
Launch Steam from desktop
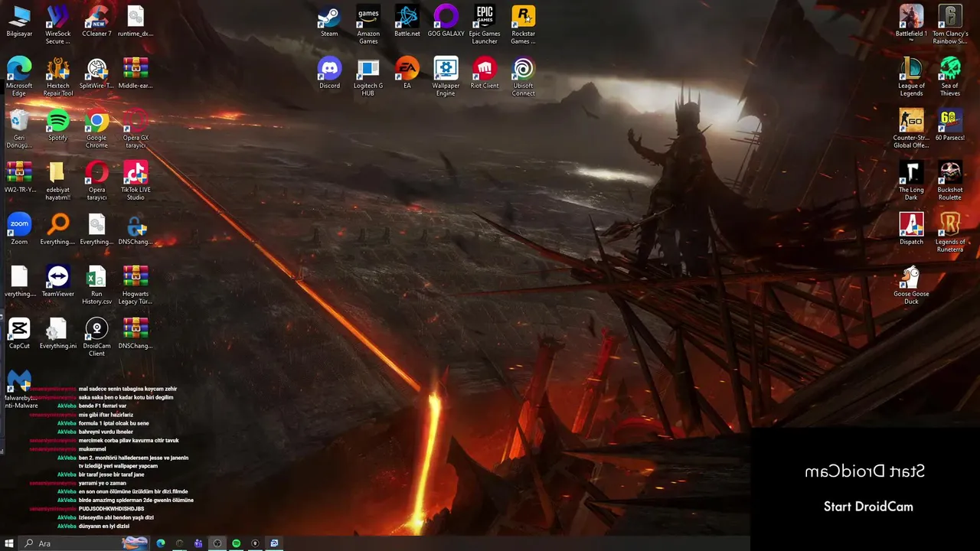tap(329, 22)
